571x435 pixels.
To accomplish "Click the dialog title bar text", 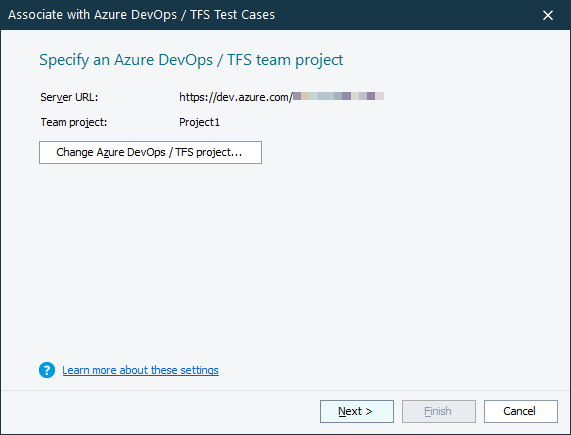I will pyautogui.click(x=141, y=15).
